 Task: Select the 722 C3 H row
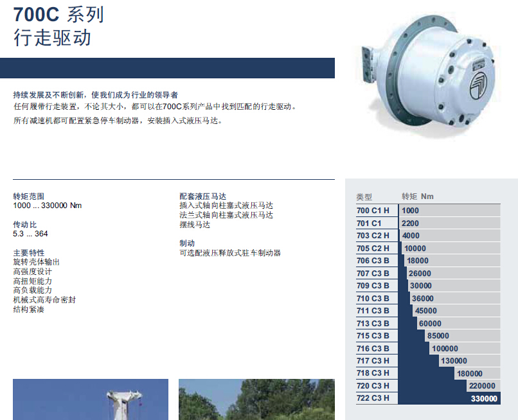[x=427, y=398]
